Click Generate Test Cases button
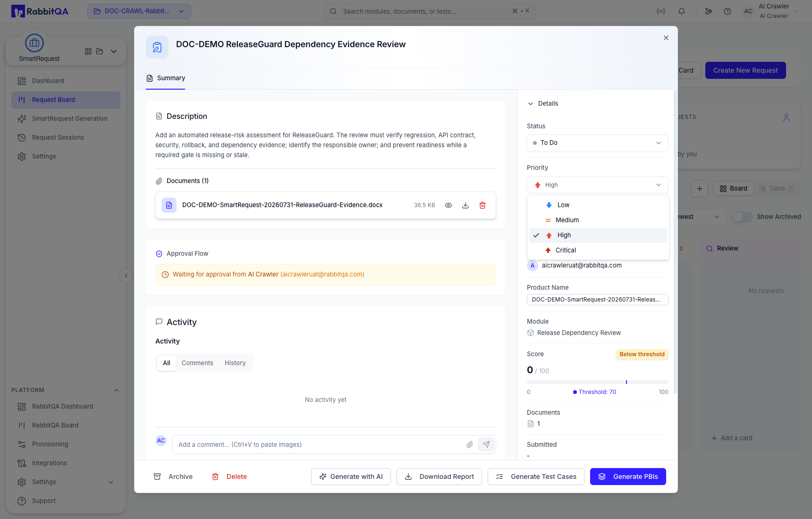 [x=536, y=477]
